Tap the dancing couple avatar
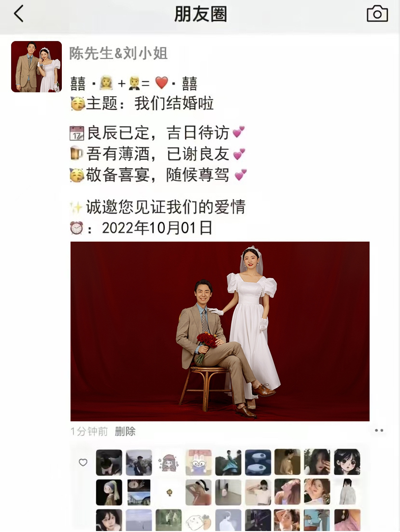This screenshot has width=400, height=532. (x=228, y=462)
